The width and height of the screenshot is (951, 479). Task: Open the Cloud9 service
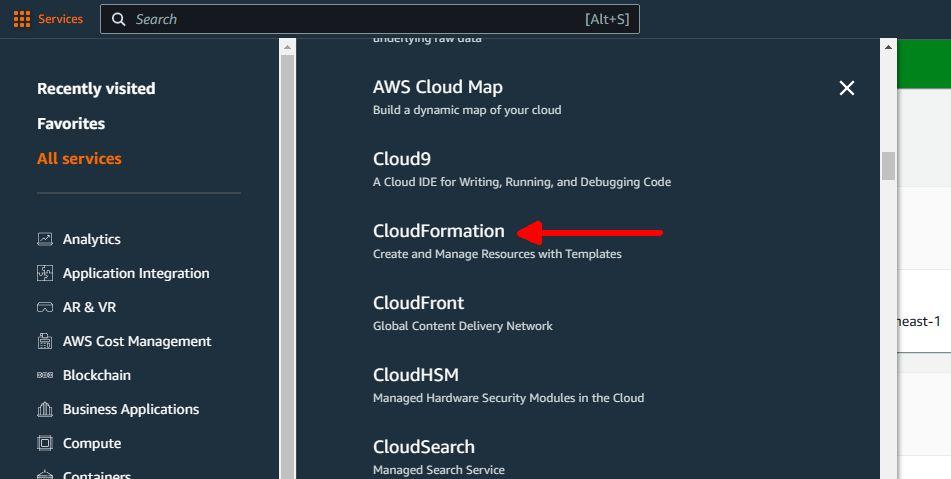tap(402, 159)
